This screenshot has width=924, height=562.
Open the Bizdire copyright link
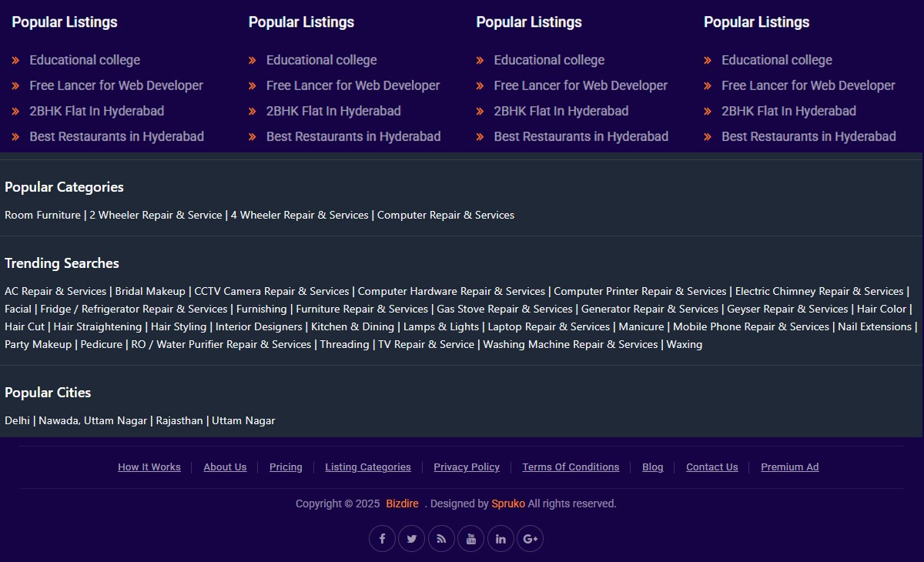(402, 503)
